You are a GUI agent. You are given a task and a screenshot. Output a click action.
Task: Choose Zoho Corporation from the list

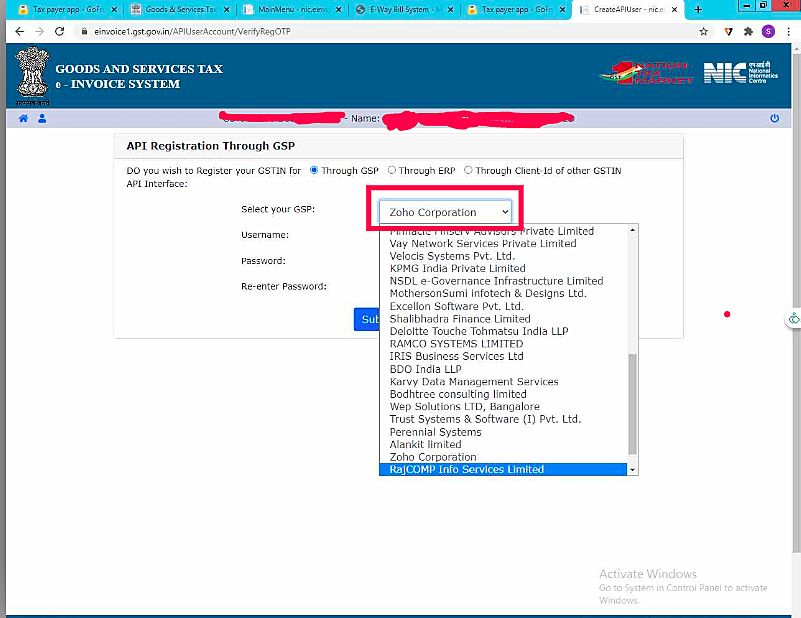(503, 457)
